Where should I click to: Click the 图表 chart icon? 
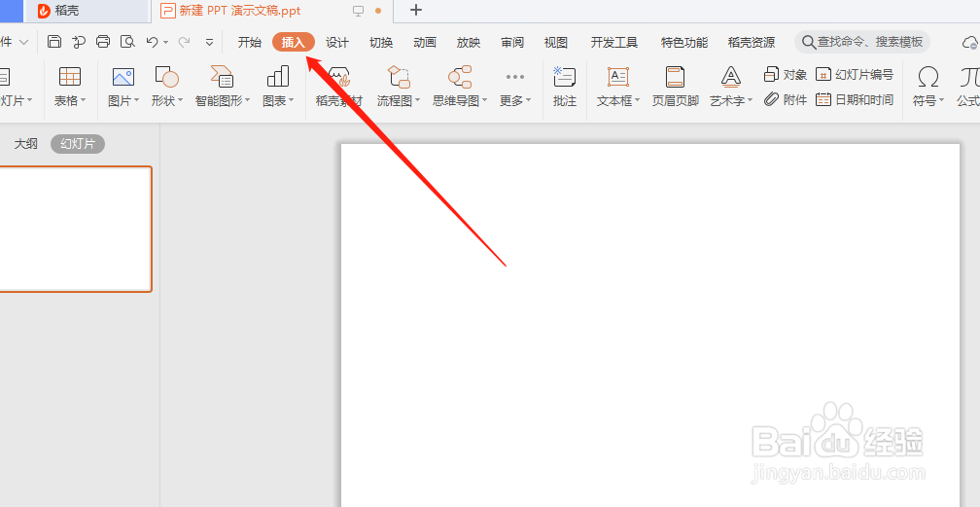(x=277, y=76)
